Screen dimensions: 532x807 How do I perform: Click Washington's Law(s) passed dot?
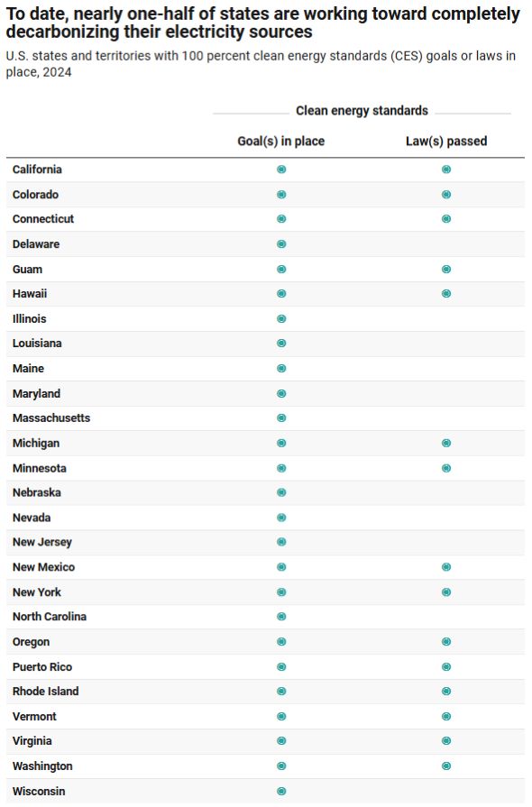coord(446,766)
